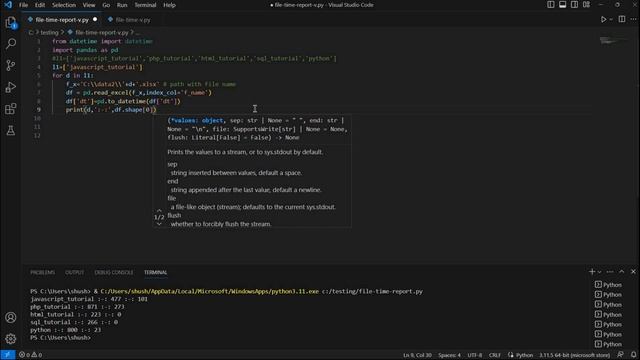Change file encoding UTF-8
Viewport: 640px width, 360px height.
(475, 355)
